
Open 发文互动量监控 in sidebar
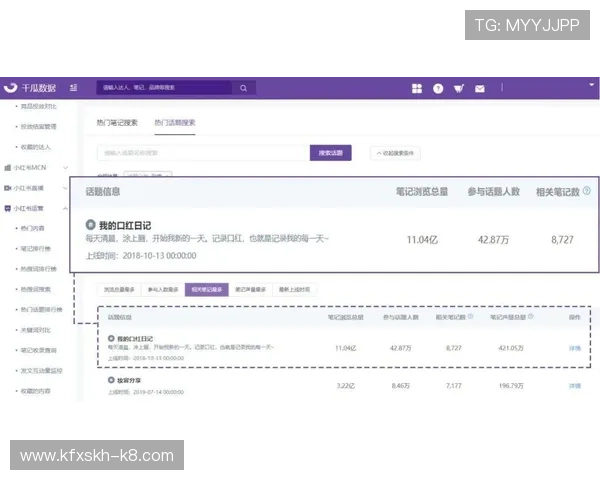coord(41,370)
